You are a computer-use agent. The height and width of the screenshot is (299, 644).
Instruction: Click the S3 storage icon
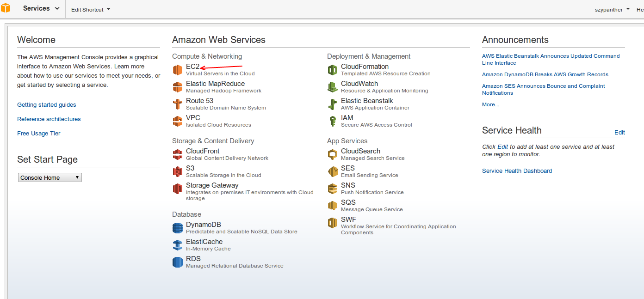178,171
